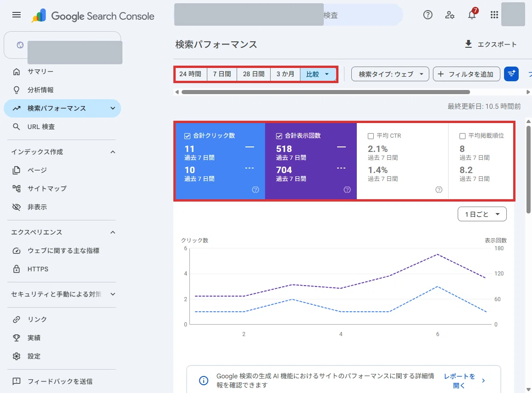Collapse the インデックス作成 section
532x393 pixels.
point(113,152)
